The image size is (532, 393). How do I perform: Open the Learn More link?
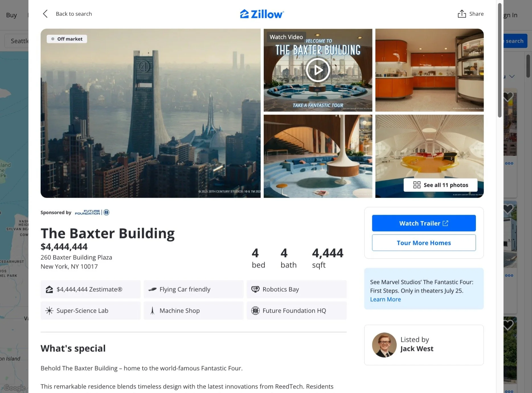(385, 299)
